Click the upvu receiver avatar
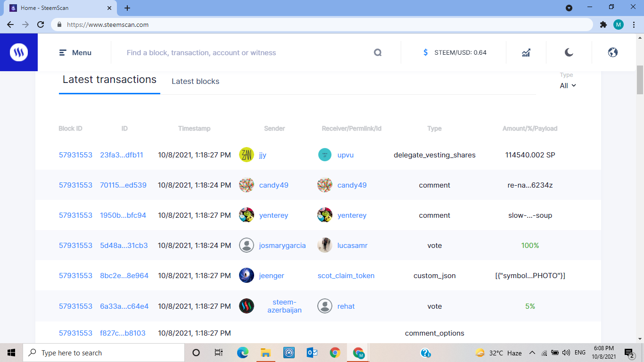The width and height of the screenshot is (644, 362). [325, 155]
